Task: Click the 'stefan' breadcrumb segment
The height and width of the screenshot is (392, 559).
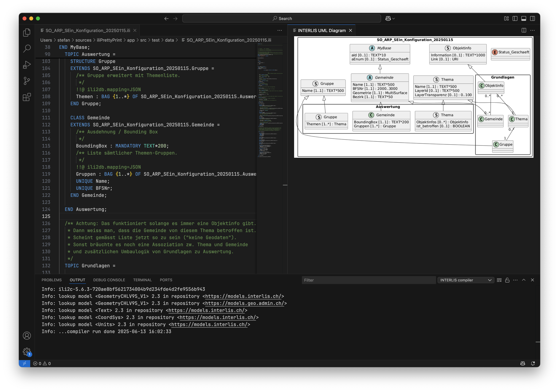Action: pos(64,40)
